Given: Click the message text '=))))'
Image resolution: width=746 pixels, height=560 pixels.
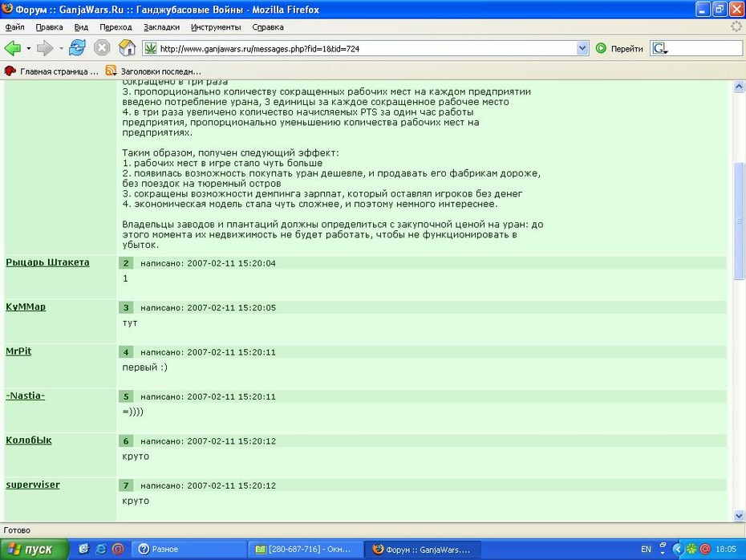Looking at the screenshot, I should 132,412.
